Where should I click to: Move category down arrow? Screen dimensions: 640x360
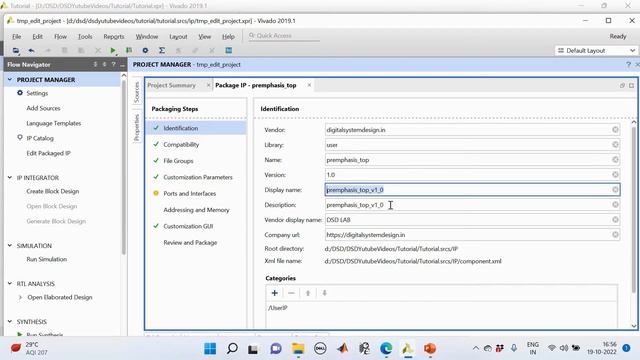coord(324,293)
